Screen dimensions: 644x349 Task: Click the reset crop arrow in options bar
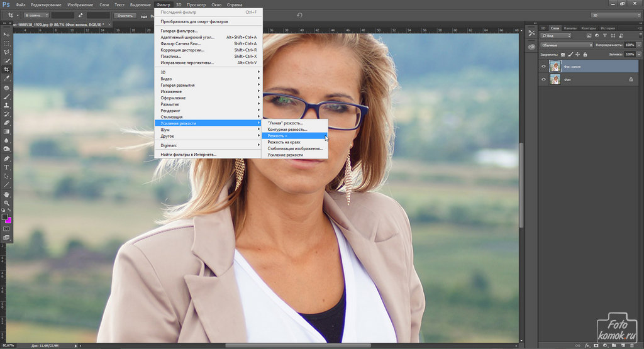300,15
